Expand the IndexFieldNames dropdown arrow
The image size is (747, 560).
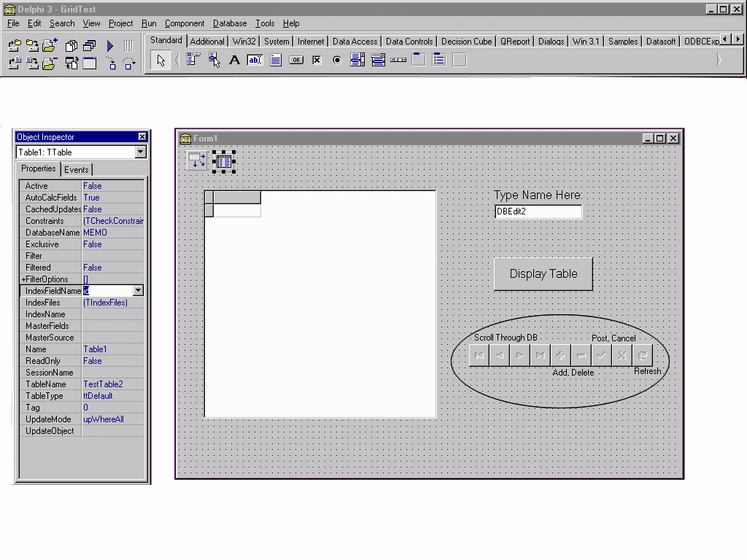[138, 291]
